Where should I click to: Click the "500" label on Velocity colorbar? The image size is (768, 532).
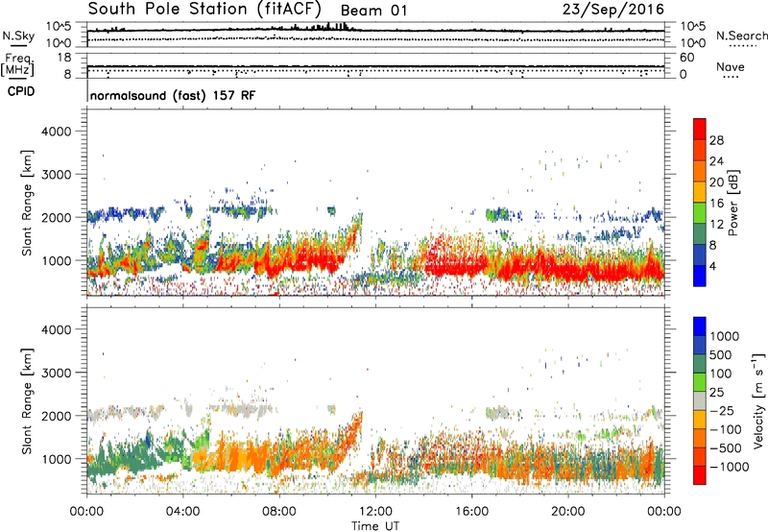click(x=721, y=355)
